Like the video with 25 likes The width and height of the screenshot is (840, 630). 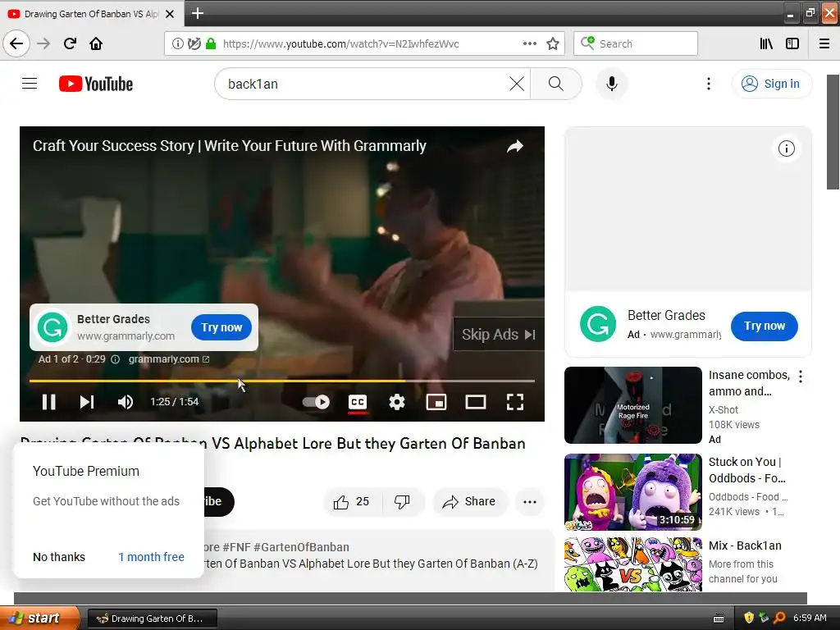(x=351, y=502)
